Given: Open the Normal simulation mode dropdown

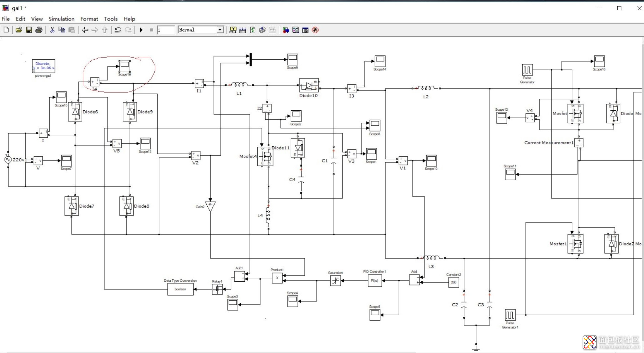Looking at the screenshot, I should (201, 30).
